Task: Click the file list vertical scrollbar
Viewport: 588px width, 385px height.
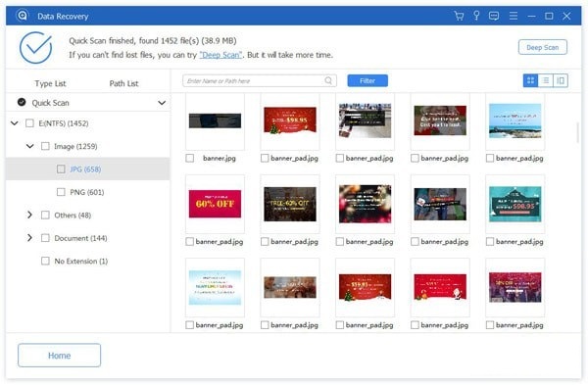Action: tap(578, 133)
